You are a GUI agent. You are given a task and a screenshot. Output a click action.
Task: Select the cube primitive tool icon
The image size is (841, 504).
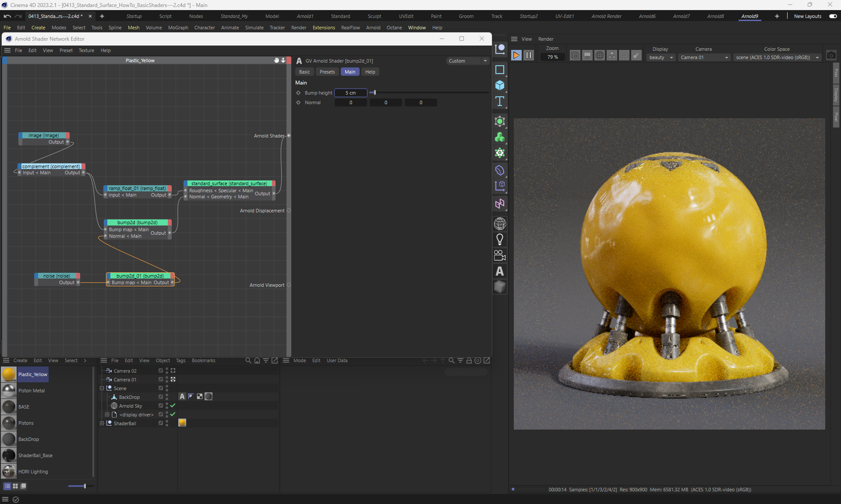500,85
